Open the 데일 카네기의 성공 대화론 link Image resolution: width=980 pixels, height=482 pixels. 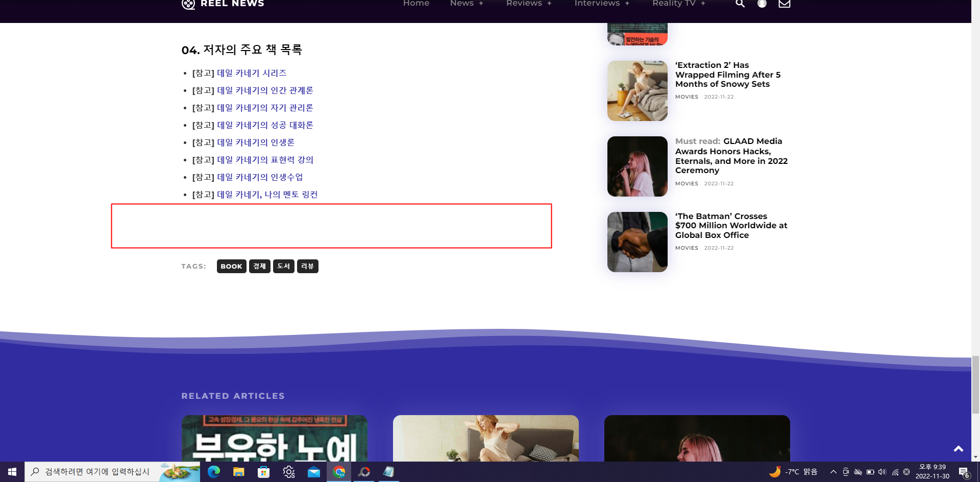pos(265,125)
